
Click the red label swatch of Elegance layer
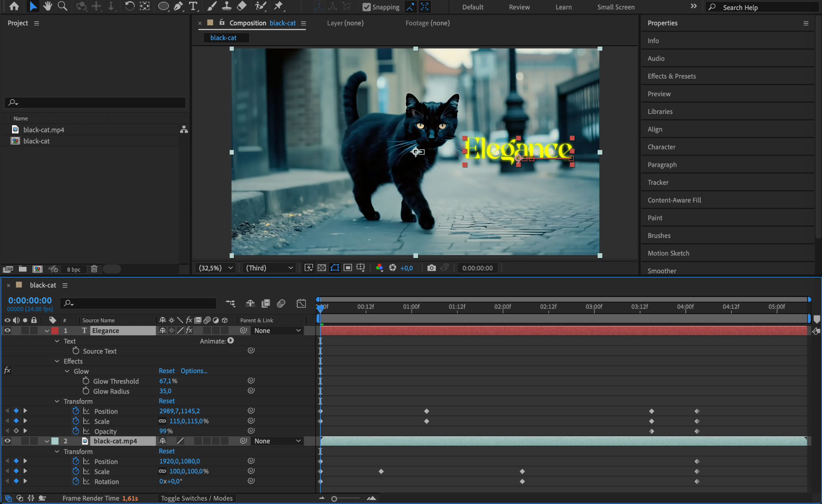55,331
